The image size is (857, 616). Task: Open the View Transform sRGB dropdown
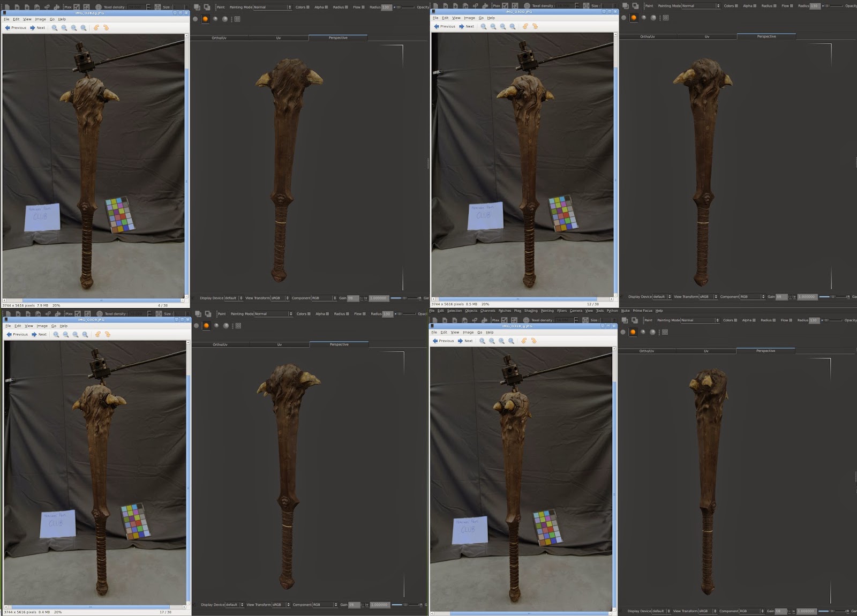[279, 297]
